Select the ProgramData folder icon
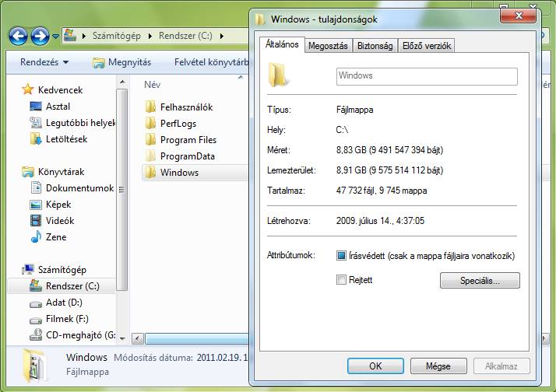The image size is (556, 392). pyautogui.click(x=151, y=156)
